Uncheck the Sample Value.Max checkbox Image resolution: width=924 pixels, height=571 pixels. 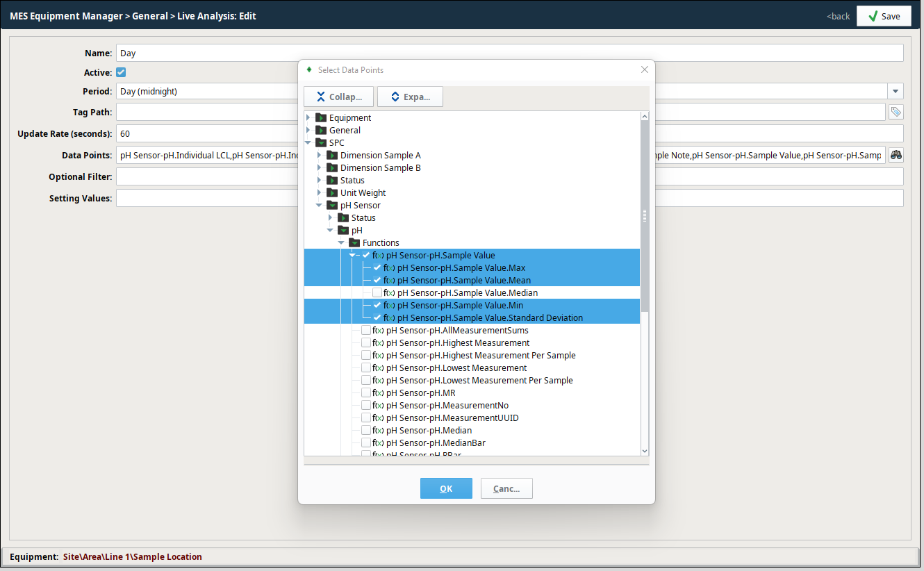point(377,267)
